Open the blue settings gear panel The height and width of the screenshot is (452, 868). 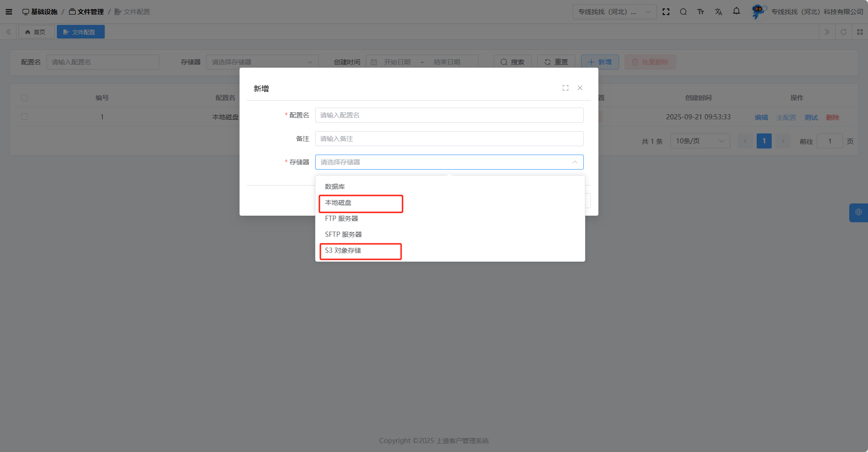(859, 212)
